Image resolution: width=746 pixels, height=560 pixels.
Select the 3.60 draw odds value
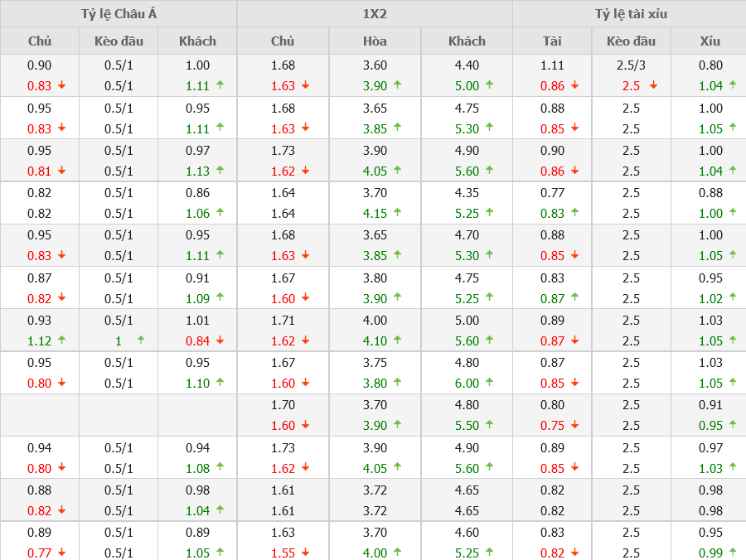pyautogui.click(x=375, y=65)
